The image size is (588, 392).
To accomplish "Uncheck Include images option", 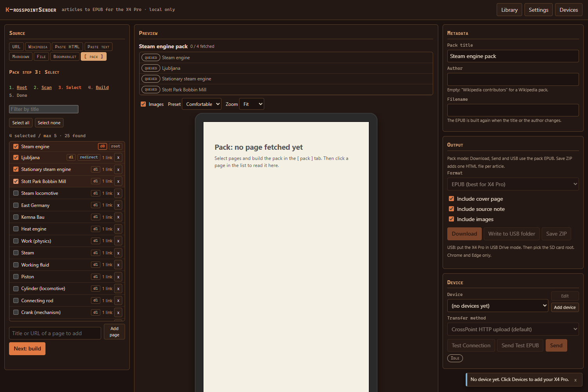I will 451,219.
